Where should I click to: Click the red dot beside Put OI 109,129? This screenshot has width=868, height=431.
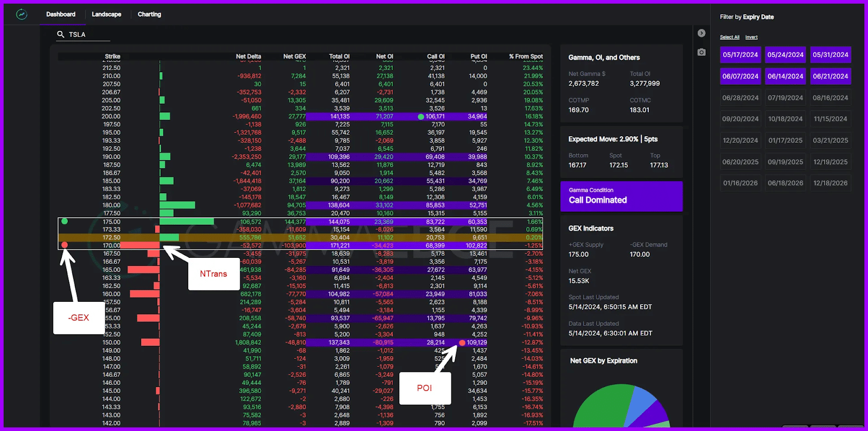click(x=462, y=343)
